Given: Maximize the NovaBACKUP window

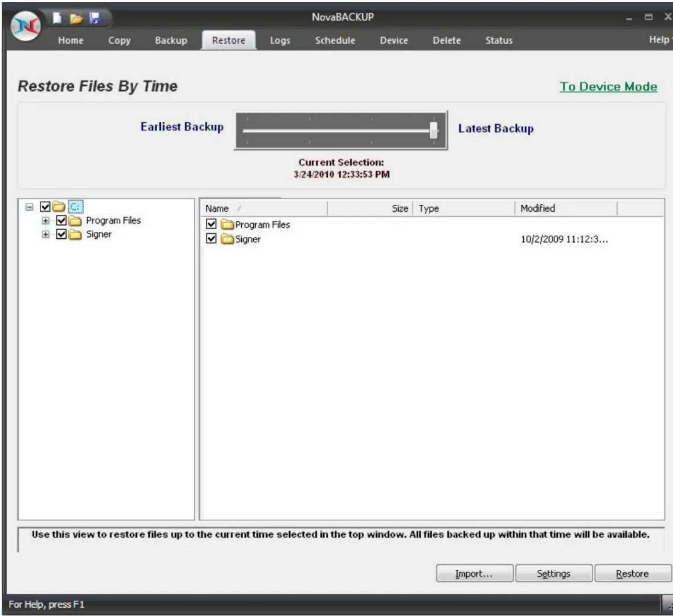Looking at the screenshot, I should [x=649, y=17].
